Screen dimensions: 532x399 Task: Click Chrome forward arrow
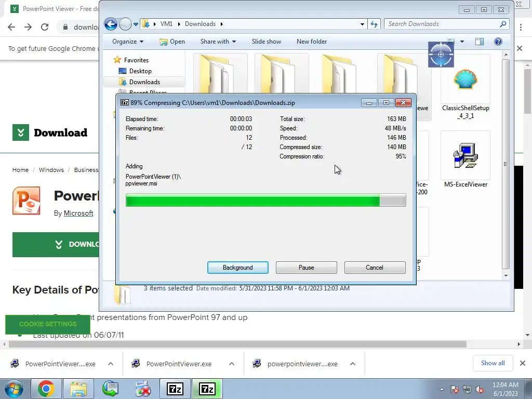click(28, 27)
